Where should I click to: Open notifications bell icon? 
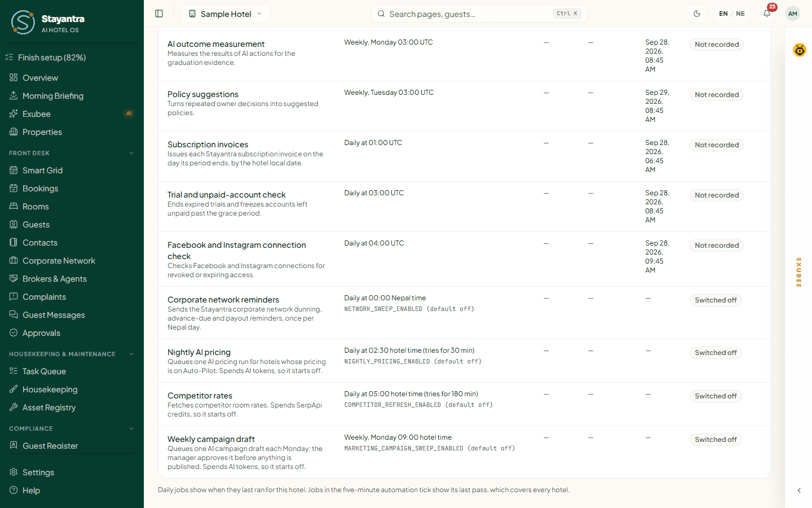[x=767, y=14]
